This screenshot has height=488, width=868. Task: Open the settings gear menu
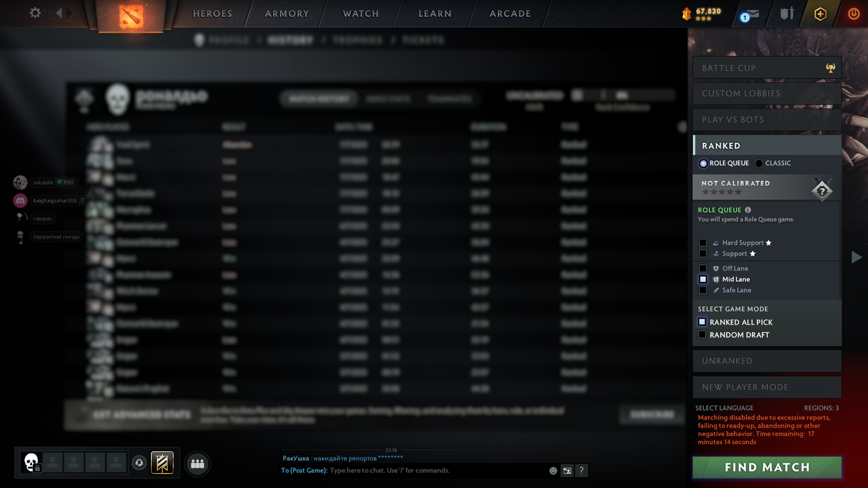35,13
